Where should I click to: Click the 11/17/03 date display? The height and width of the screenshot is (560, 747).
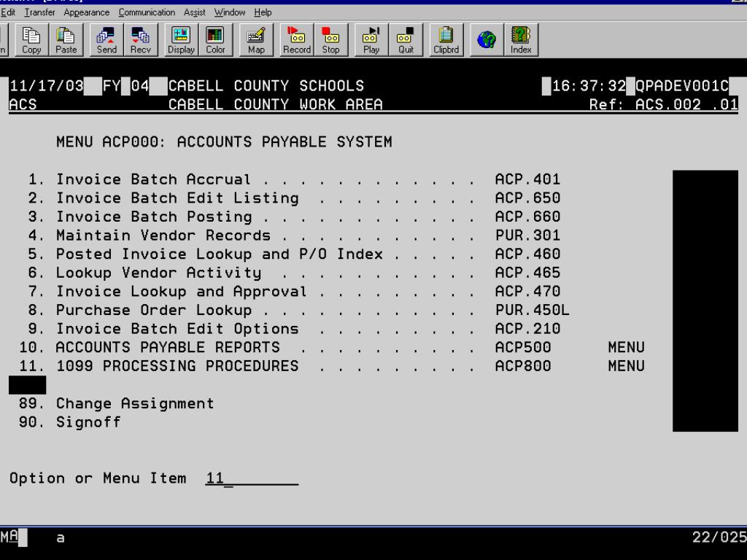pos(46,86)
